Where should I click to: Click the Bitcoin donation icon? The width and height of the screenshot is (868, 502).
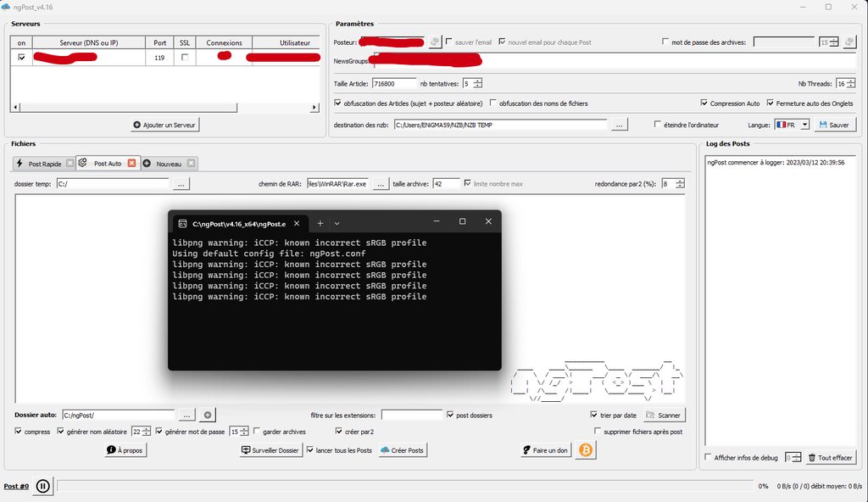(586, 450)
